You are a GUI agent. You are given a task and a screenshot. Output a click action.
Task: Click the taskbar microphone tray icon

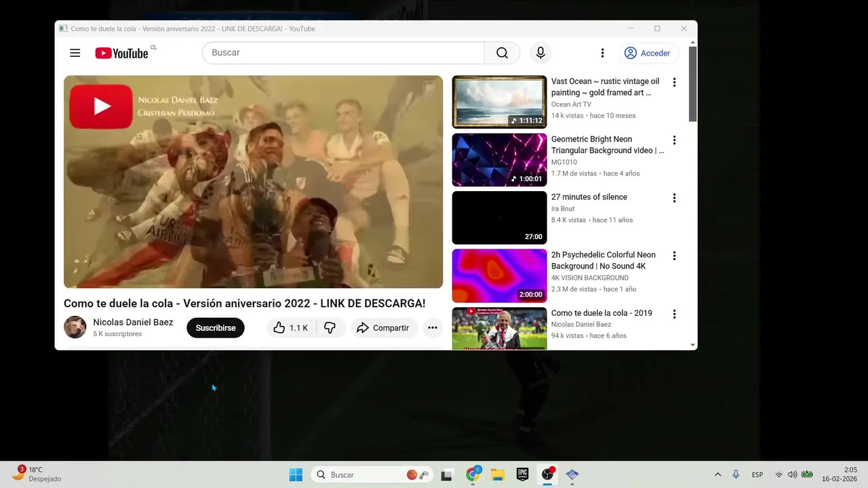[736, 474]
